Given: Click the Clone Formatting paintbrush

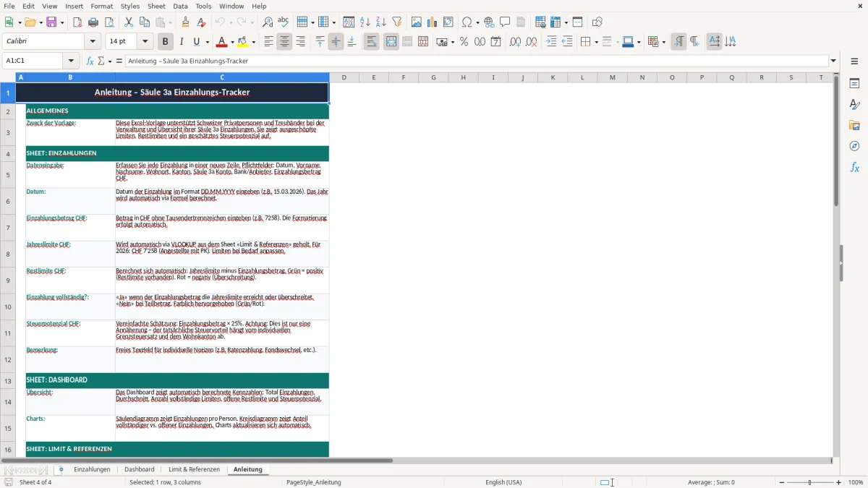Looking at the screenshot, I should 186,22.
